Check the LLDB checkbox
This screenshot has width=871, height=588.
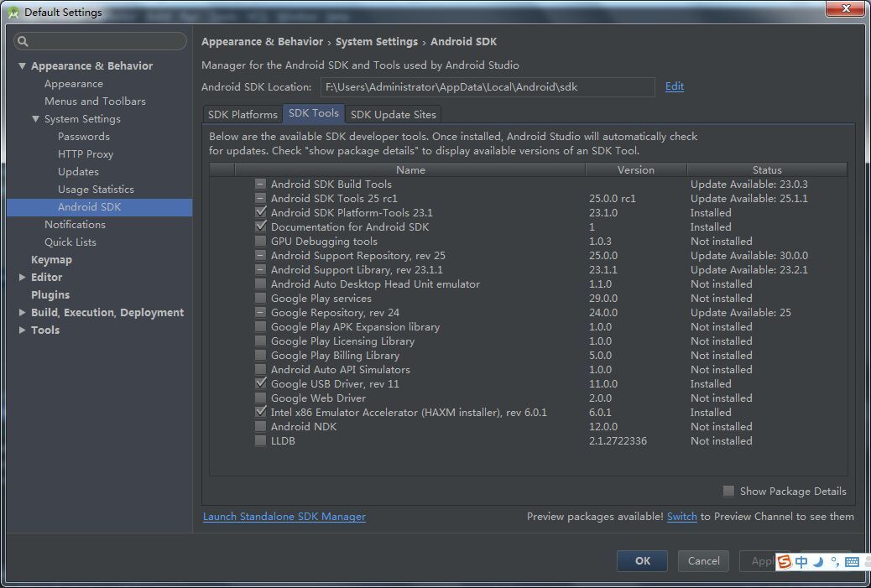(x=260, y=441)
